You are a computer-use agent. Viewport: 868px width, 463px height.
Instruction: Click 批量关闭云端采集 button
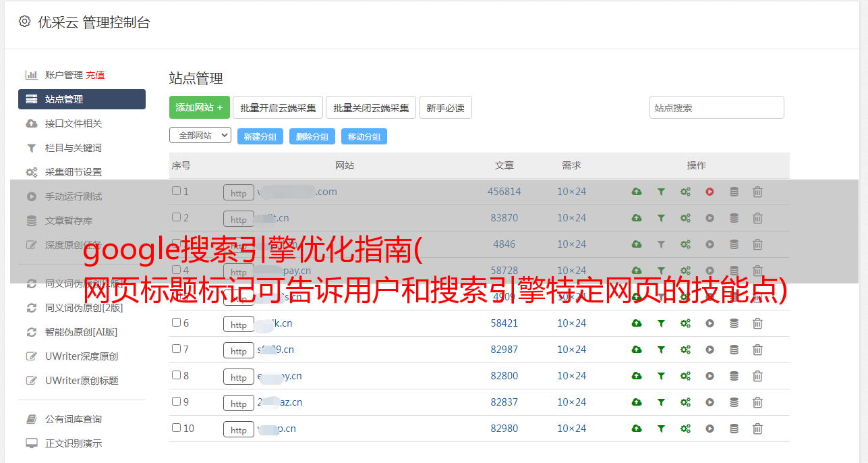coord(371,107)
